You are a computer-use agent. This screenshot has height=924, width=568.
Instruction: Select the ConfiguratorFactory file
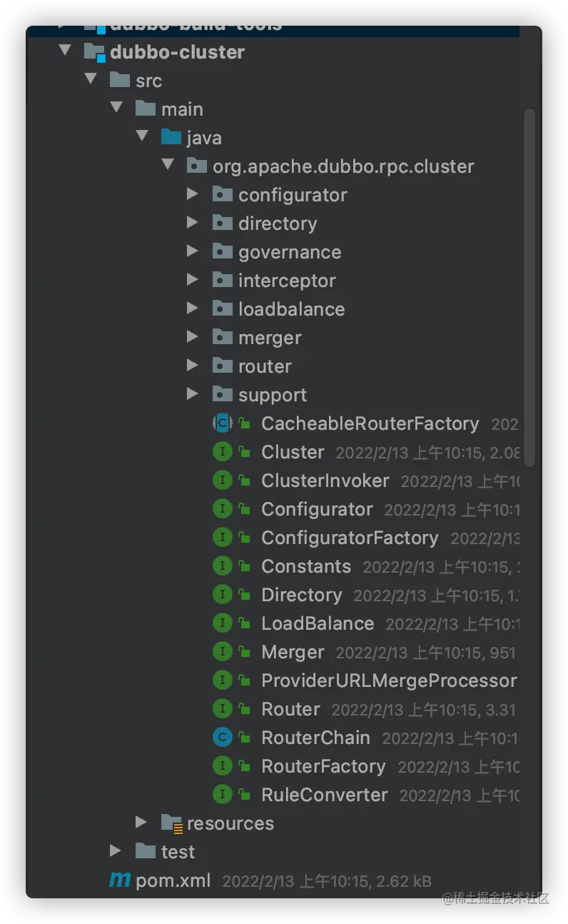pos(349,538)
